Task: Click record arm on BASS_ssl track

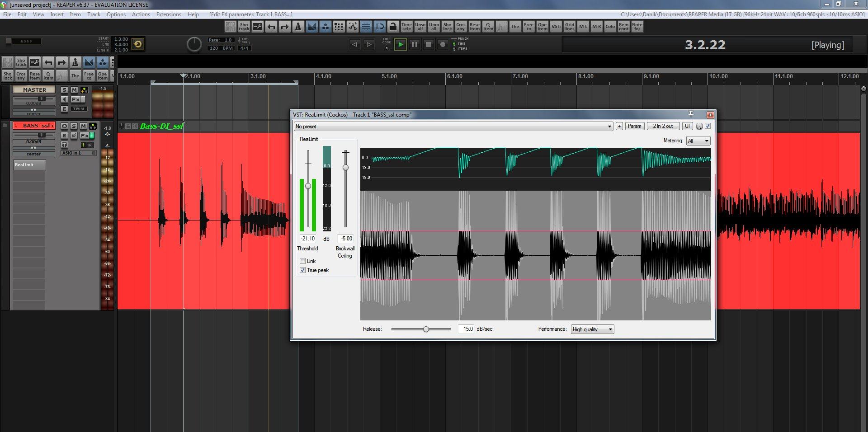Action: tap(64, 126)
